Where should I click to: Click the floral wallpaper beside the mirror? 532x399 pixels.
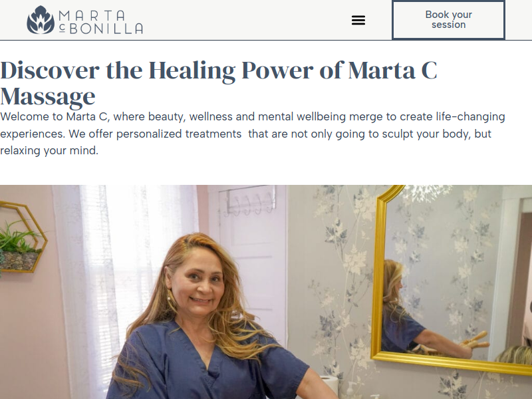[x=334, y=271]
